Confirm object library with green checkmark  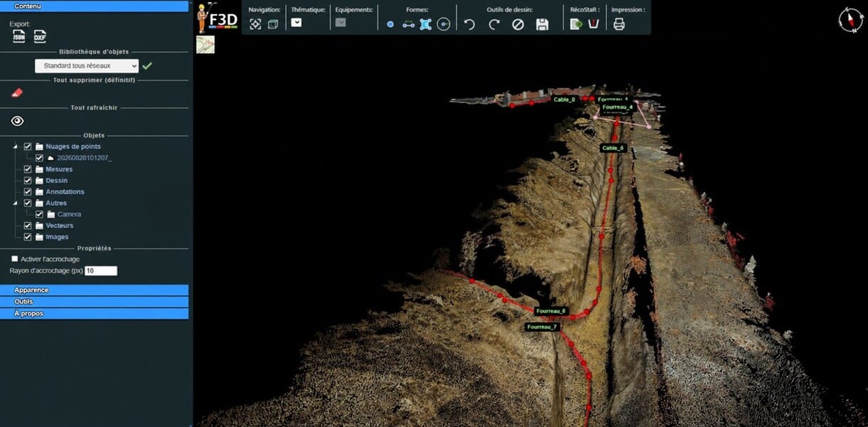147,65
